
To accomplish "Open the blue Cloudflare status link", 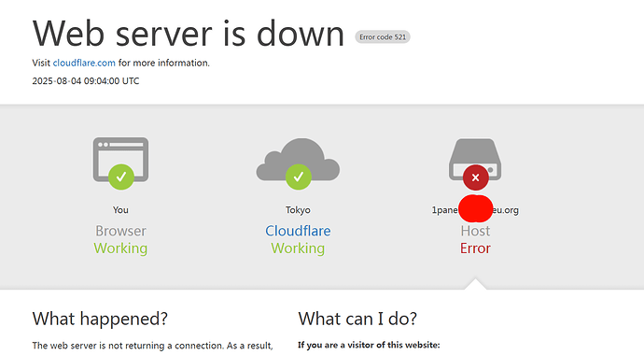I will click(x=298, y=231).
